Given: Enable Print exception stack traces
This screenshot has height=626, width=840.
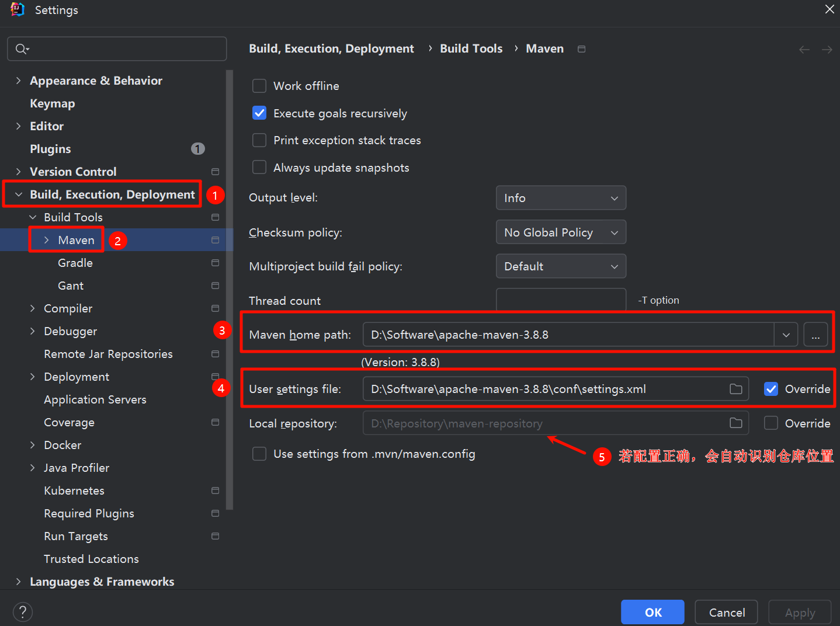Looking at the screenshot, I should pos(259,140).
